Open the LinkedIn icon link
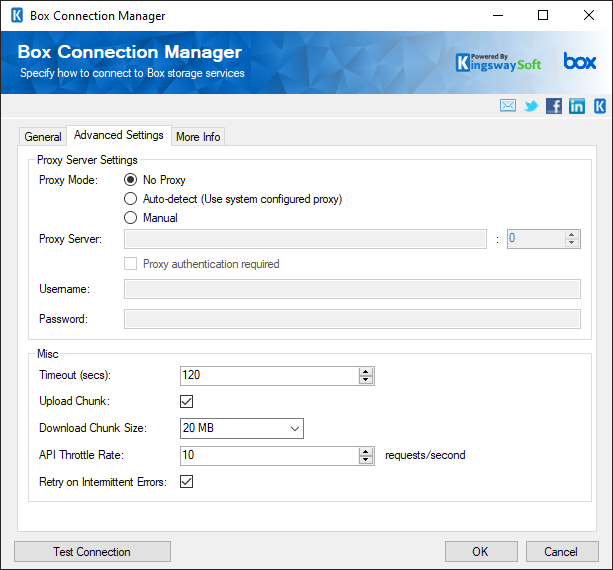The height and width of the screenshot is (570, 613). coord(577,106)
